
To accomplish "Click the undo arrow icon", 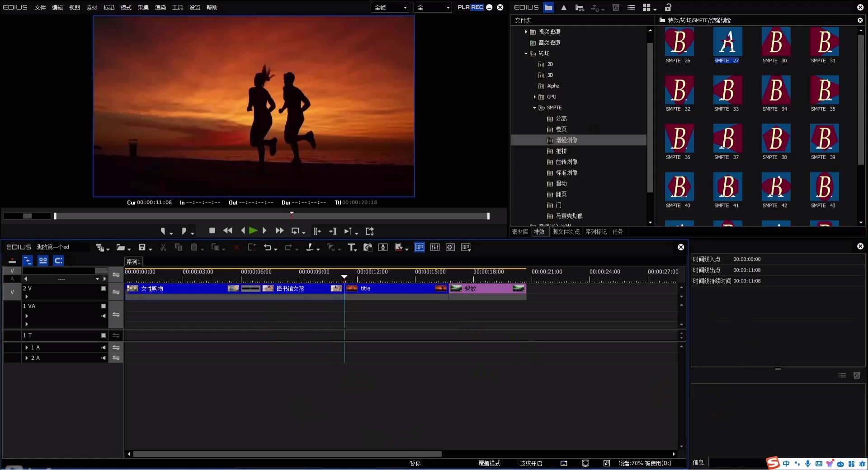I will [268, 247].
